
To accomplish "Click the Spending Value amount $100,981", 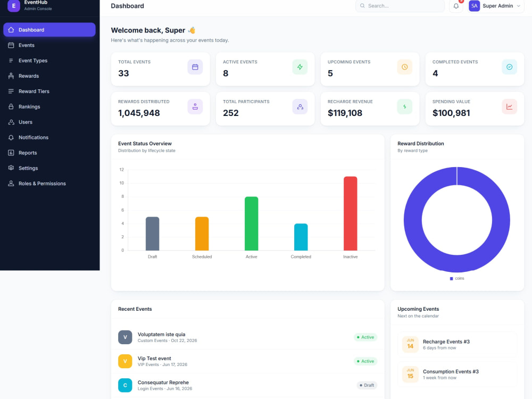I will pos(451,113).
